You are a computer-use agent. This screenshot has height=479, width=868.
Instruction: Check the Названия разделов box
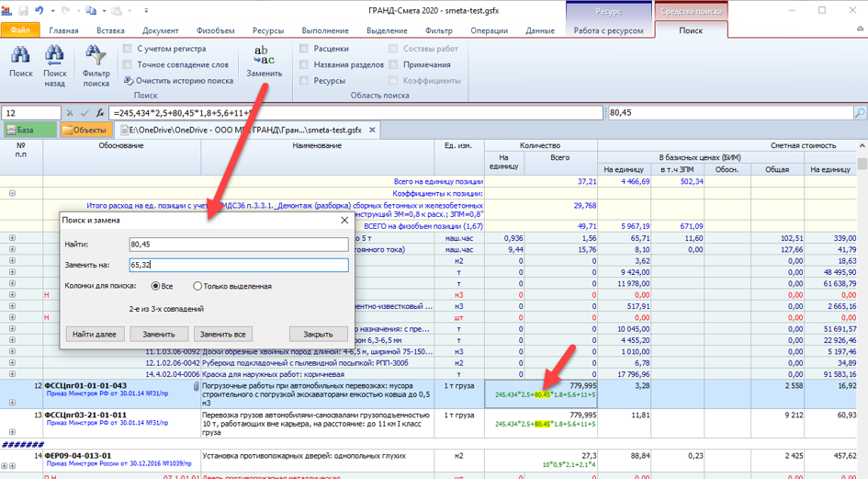point(304,64)
